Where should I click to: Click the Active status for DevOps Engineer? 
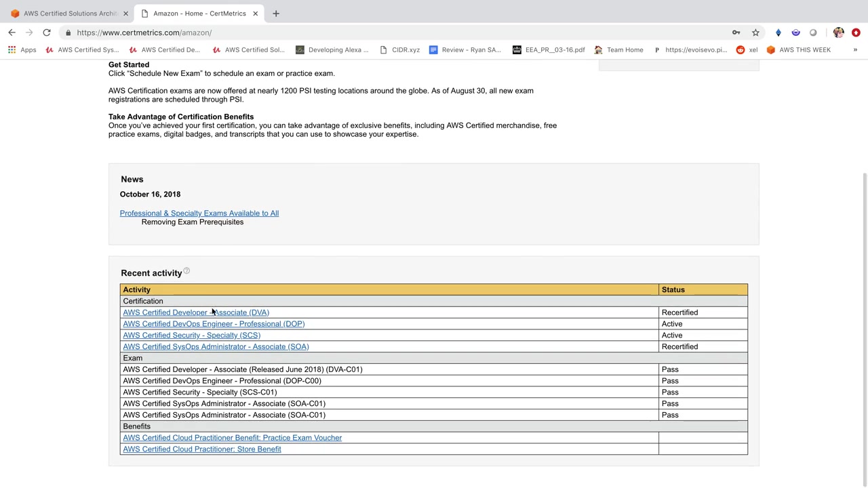(672, 324)
